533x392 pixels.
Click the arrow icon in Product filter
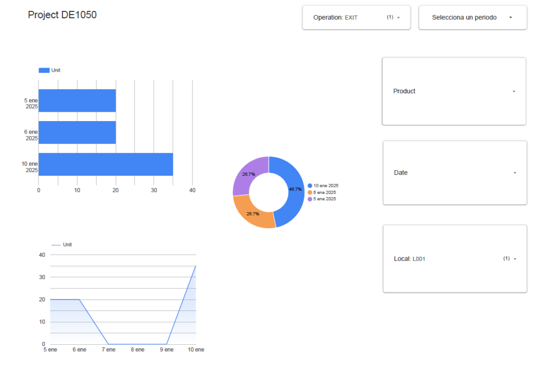[514, 92]
